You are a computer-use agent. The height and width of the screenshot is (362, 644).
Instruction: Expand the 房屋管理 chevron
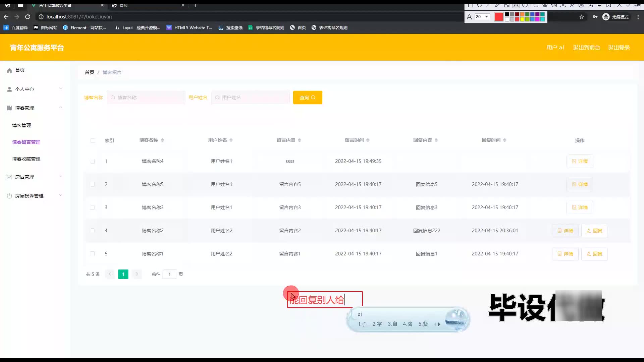[x=61, y=176]
